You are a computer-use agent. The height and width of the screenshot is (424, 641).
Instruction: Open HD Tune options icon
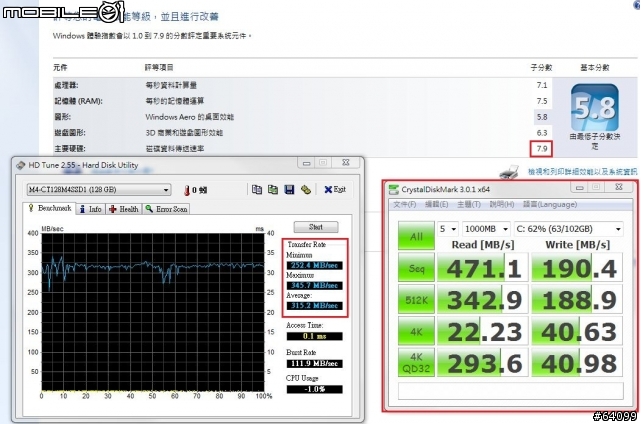306,190
